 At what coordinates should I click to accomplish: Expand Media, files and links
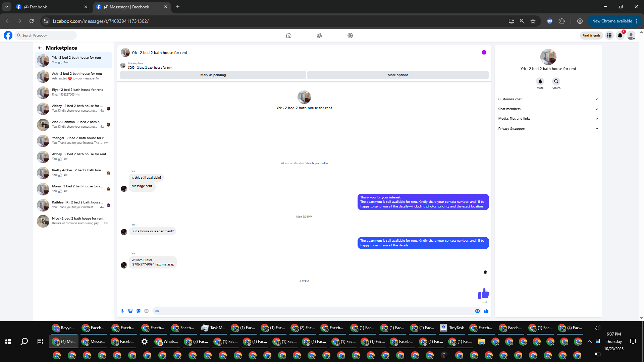point(548,119)
